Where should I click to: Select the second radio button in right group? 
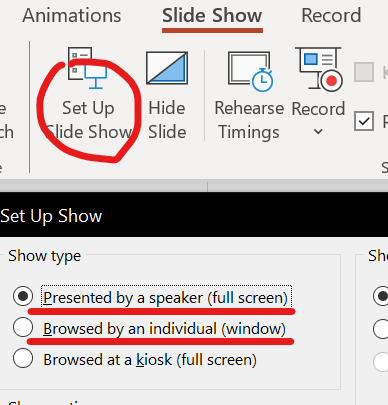pyautogui.click(x=381, y=329)
